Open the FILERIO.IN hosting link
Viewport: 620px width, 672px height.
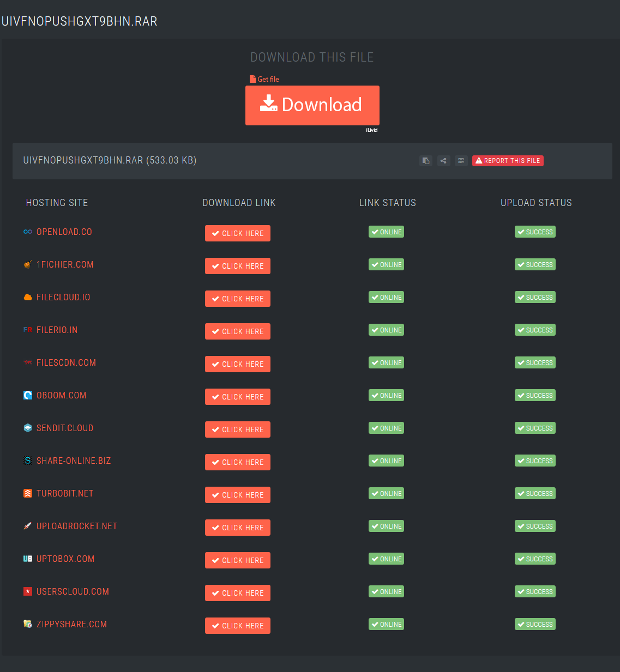(57, 330)
